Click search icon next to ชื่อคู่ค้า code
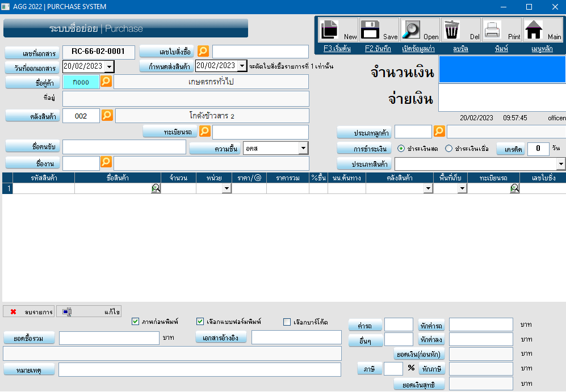566x392 pixels. (106, 82)
